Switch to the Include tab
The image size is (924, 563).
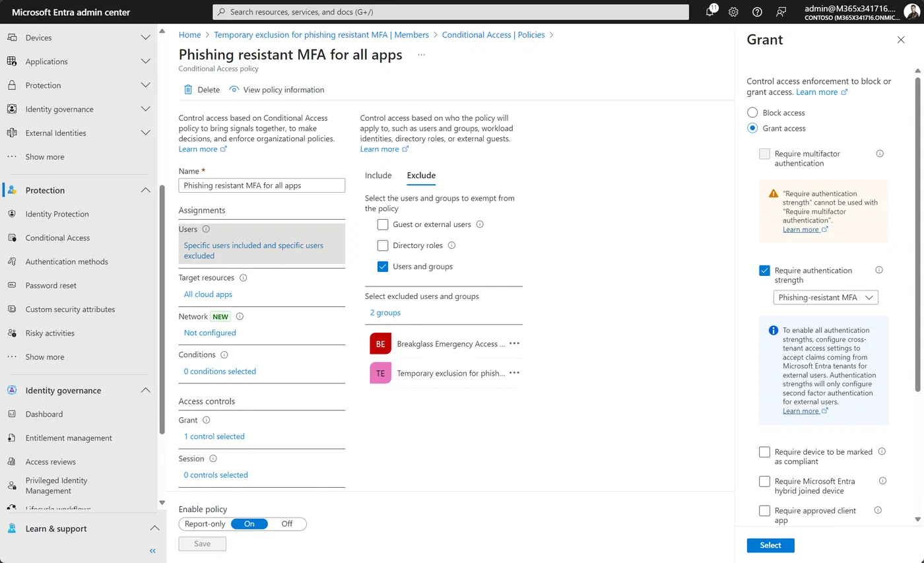click(x=378, y=176)
